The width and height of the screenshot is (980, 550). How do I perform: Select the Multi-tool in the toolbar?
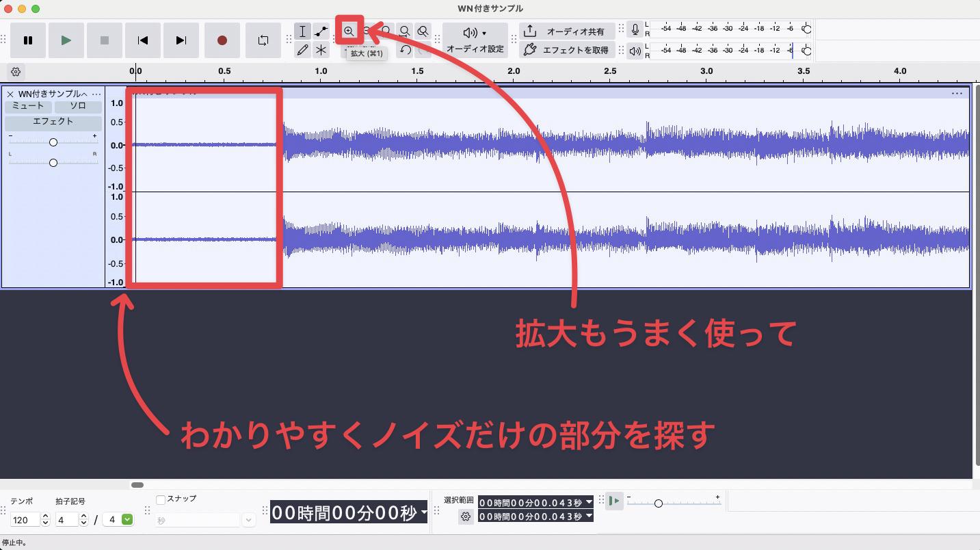tap(321, 50)
